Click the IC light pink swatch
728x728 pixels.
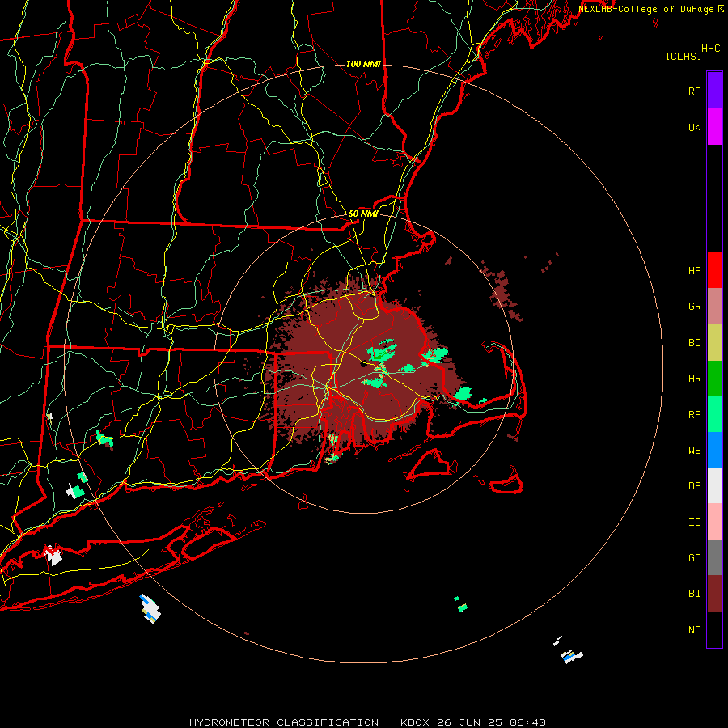click(714, 522)
